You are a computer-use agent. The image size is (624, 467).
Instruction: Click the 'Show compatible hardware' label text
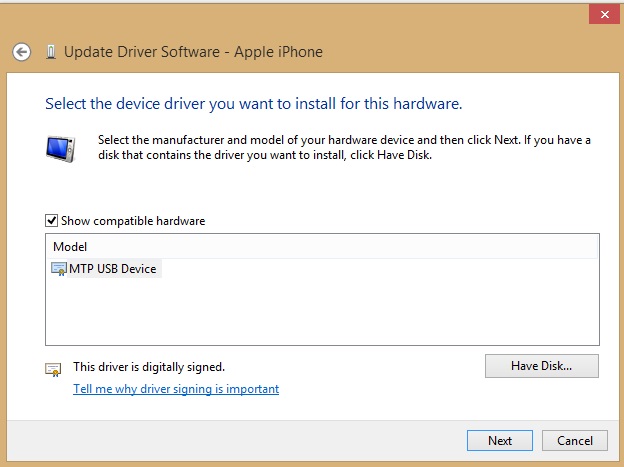pyautogui.click(x=133, y=221)
